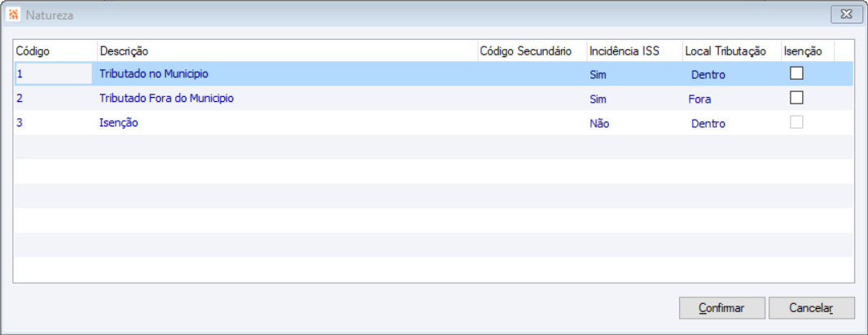
Task: Check Isenção box for Tributado Fora do Municipio
Action: [x=796, y=98]
